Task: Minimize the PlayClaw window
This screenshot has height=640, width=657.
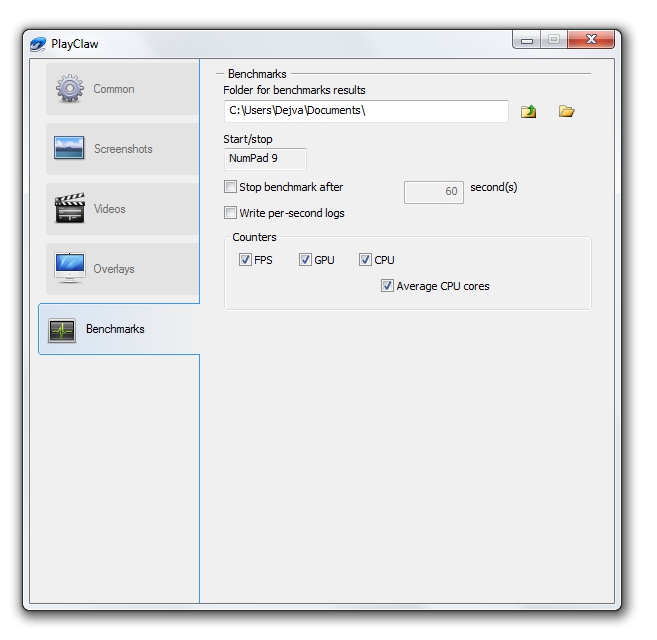Action: [x=527, y=40]
